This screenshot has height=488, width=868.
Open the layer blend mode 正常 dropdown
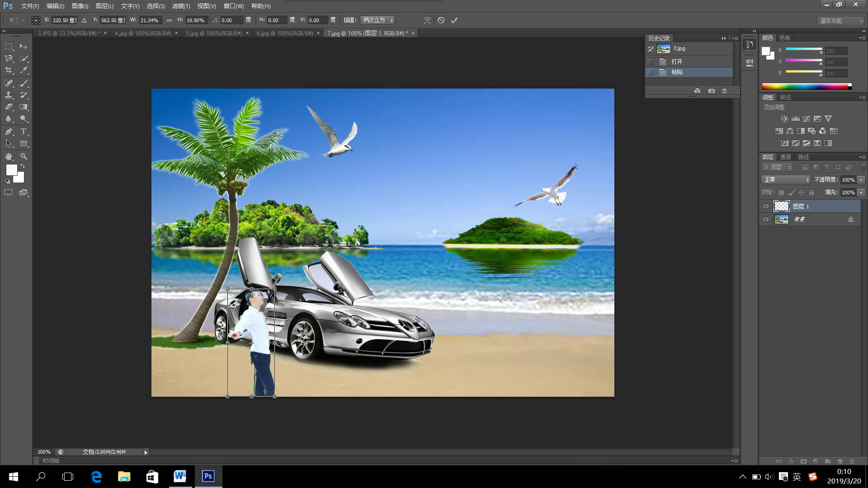tap(786, 180)
